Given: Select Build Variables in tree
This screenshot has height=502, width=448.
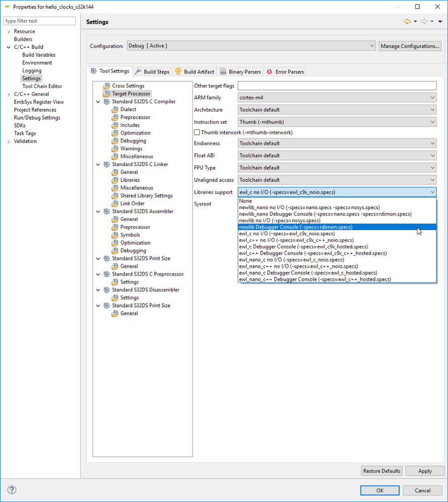Looking at the screenshot, I should pos(39,55).
